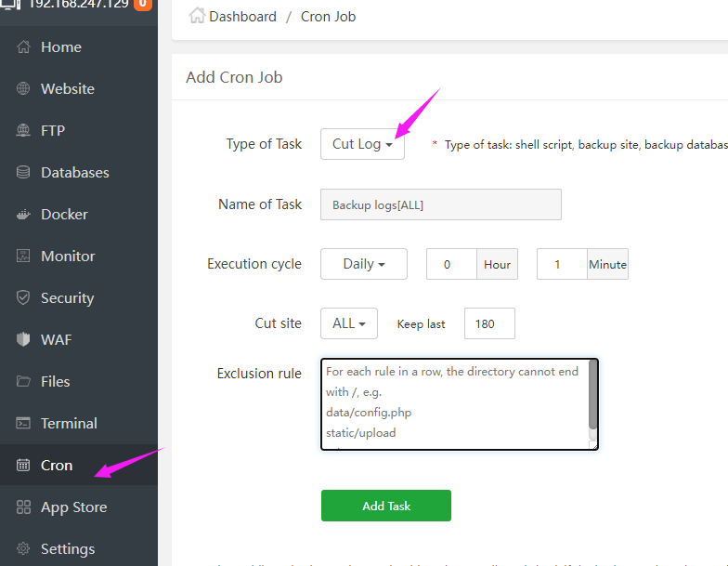
Task: Click the FTP icon in sidebar
Action: (24, 131)
